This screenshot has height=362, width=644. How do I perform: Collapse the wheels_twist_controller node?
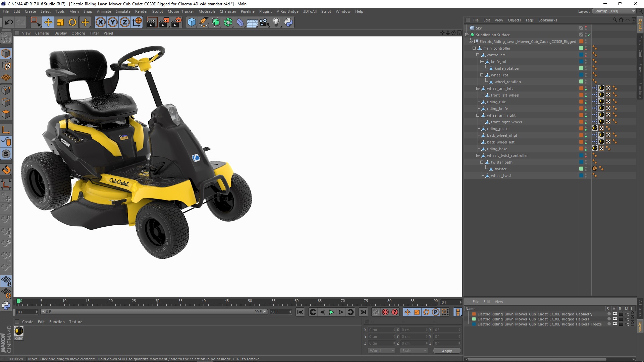click(478, 155)
